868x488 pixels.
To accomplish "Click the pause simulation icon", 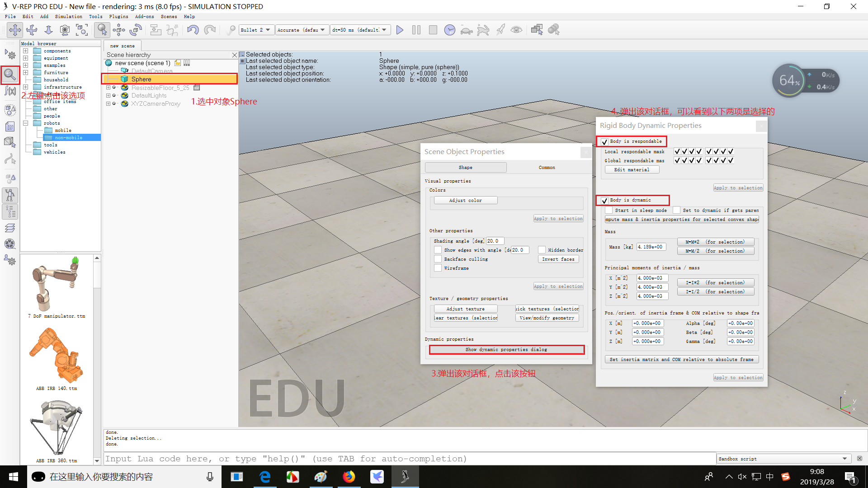I will pyautogui.click(x=416, y=30).
